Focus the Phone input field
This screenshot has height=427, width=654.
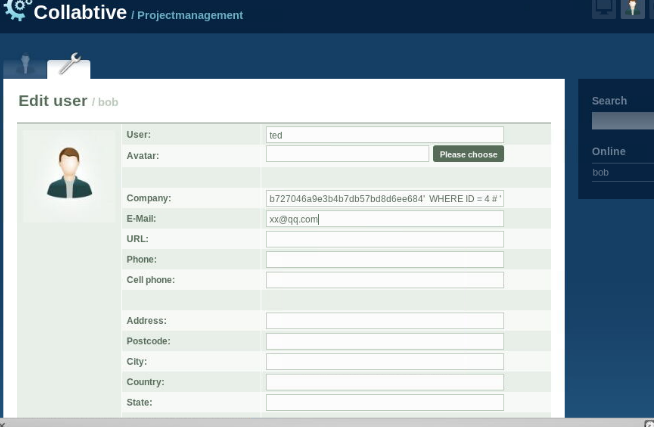(x=385, y=259)
